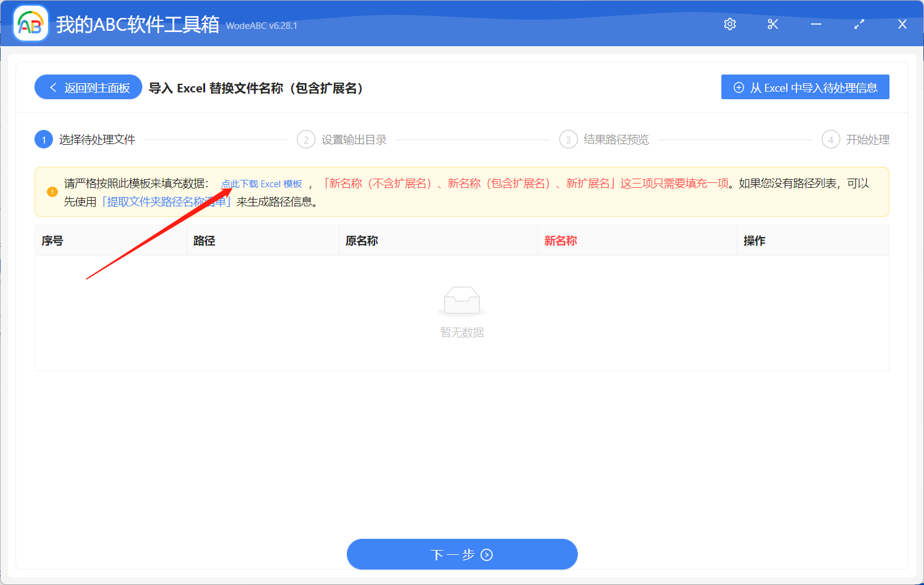This screenshot has height=585, width=924.
Task: Open the settings gear icon
Action: tap(729, 23)
